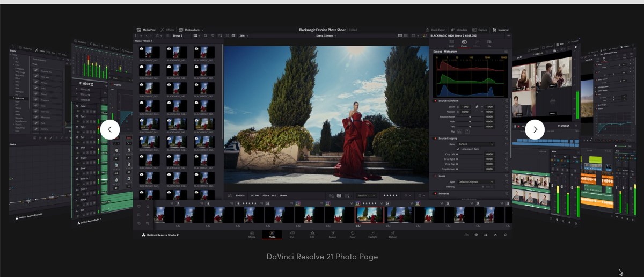Click the bookmark flag icon beside the filmstrip
This screenshot has width=644, height=277.
pyautogui.click(x=139, y=215)
